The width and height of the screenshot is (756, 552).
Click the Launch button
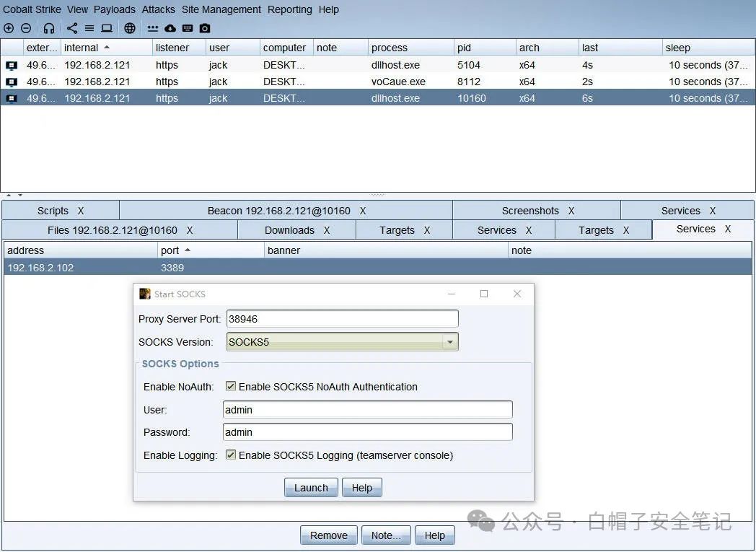[311, 487]
